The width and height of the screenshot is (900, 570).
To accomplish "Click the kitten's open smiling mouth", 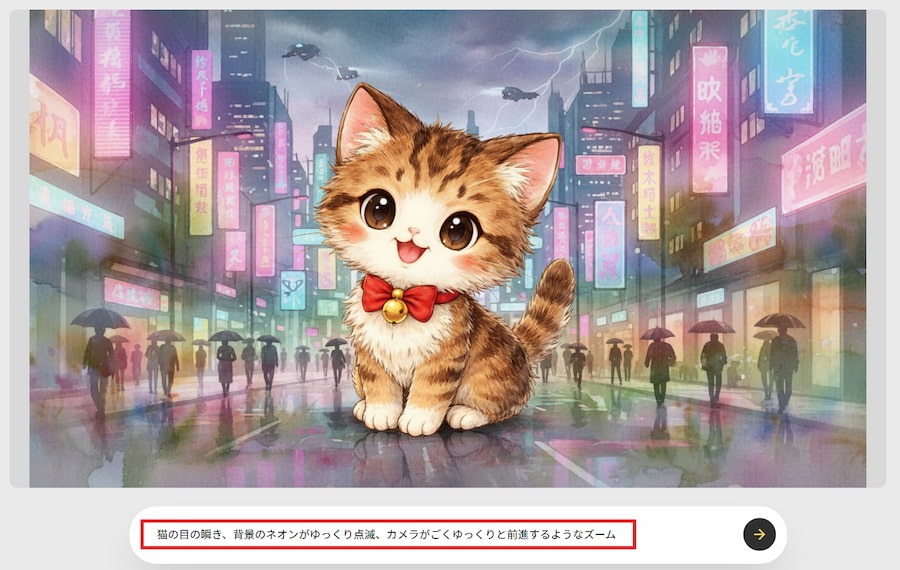I will [x=412, y=251].
